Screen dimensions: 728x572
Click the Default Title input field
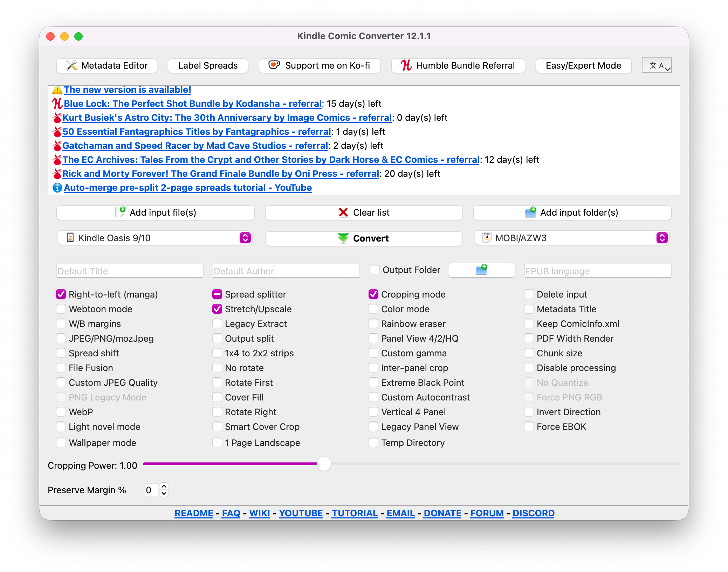pyautogui.click(x=130, y=271)
